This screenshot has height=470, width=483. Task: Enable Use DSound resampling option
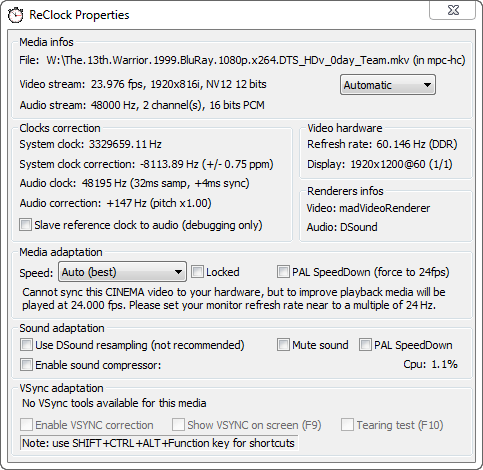pos(26,345)
